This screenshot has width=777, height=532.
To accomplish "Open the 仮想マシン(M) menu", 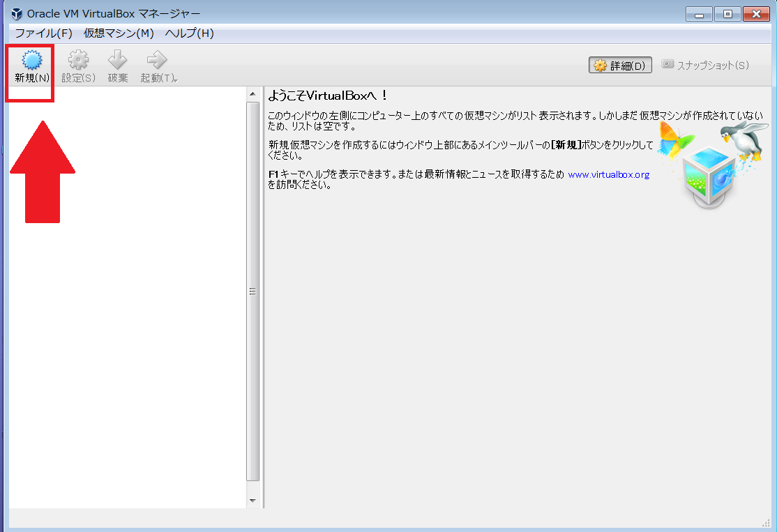I will tap(119, 33).
